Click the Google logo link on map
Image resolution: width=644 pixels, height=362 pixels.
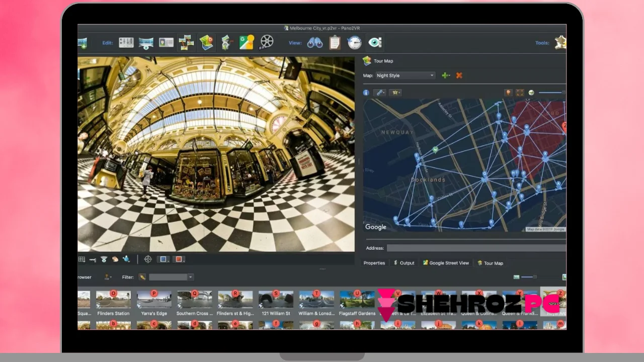pyautogui.click(x=376, y=227)
